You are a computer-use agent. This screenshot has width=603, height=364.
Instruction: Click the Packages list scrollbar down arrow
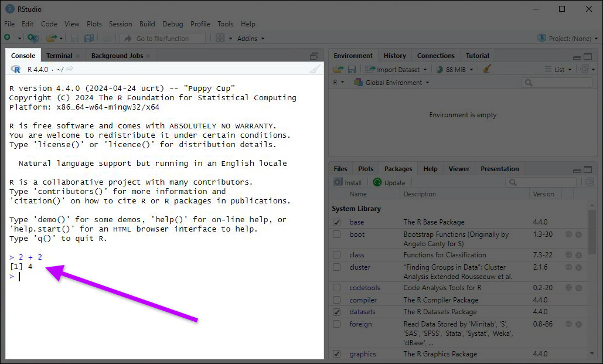[x=592, y=353]
